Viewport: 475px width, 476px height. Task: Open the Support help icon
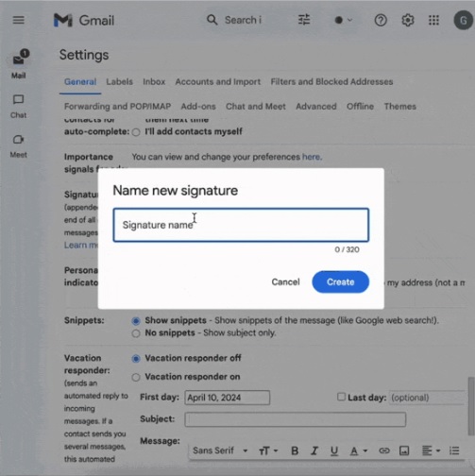click(x=381, y=21)
